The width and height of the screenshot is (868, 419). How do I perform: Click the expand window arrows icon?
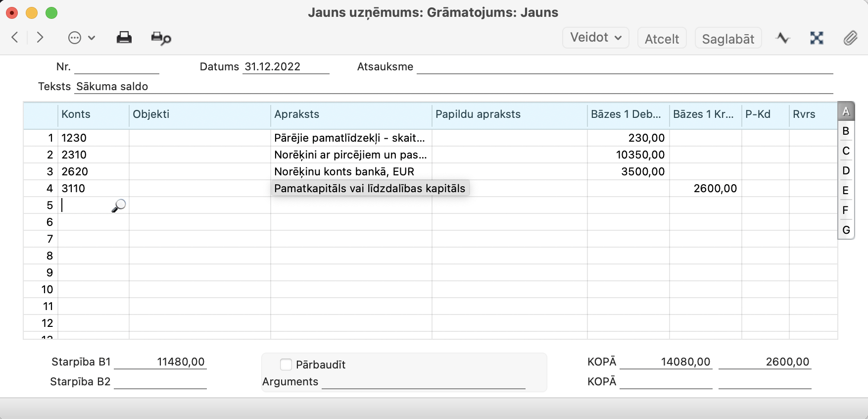pos(817,38)
